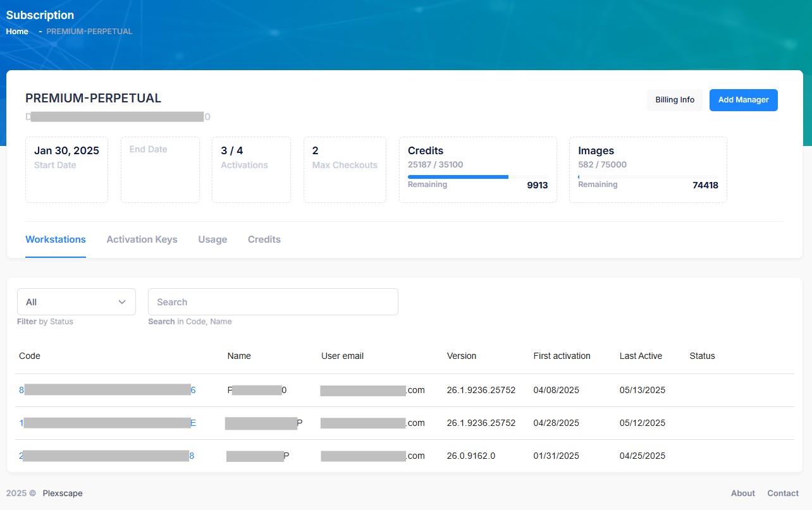Click the Name column header
This screenshot has width=812, height=510.
click(239, 356)
